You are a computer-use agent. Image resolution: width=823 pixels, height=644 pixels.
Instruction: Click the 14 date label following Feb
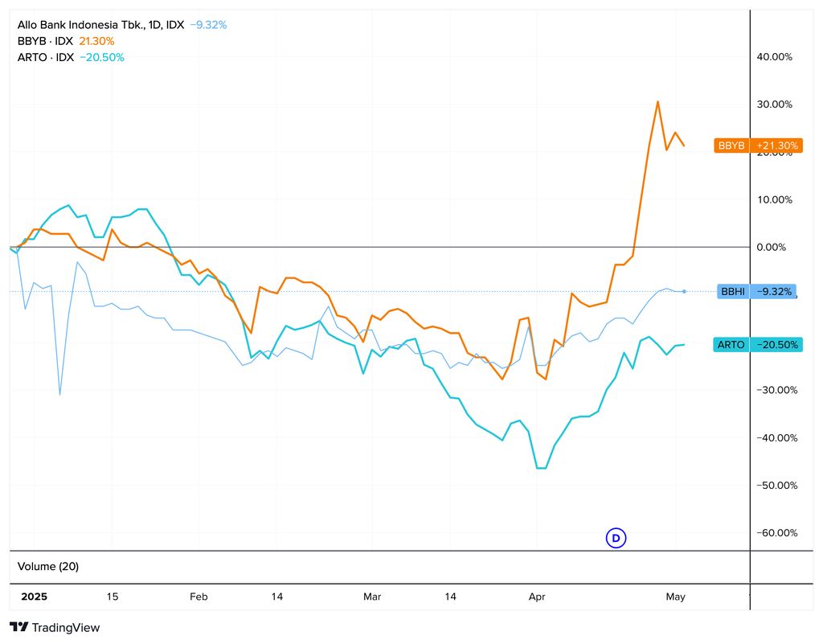point(277,597)
